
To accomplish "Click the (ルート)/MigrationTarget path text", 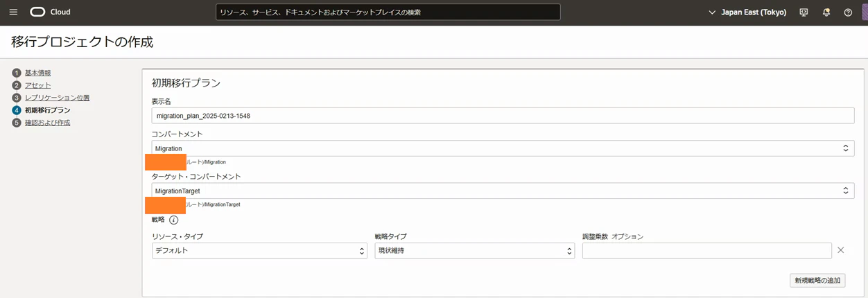I will tap(213, 204).
